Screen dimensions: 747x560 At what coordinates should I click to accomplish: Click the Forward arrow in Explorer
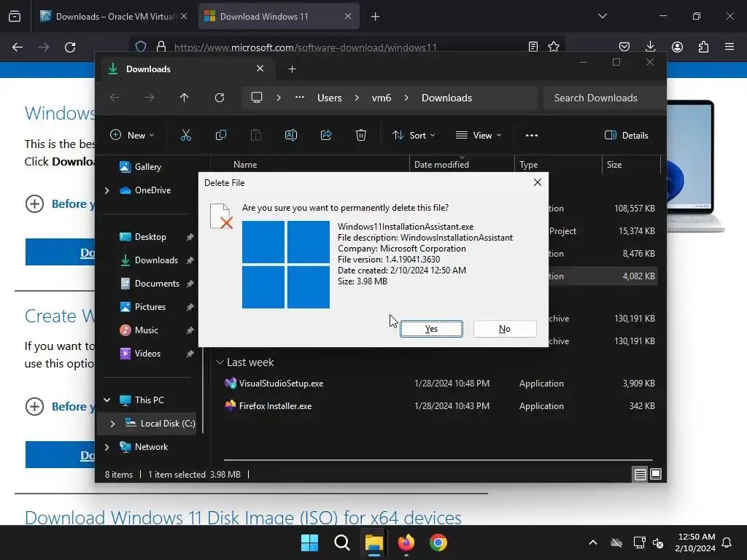tap(150, 98)
